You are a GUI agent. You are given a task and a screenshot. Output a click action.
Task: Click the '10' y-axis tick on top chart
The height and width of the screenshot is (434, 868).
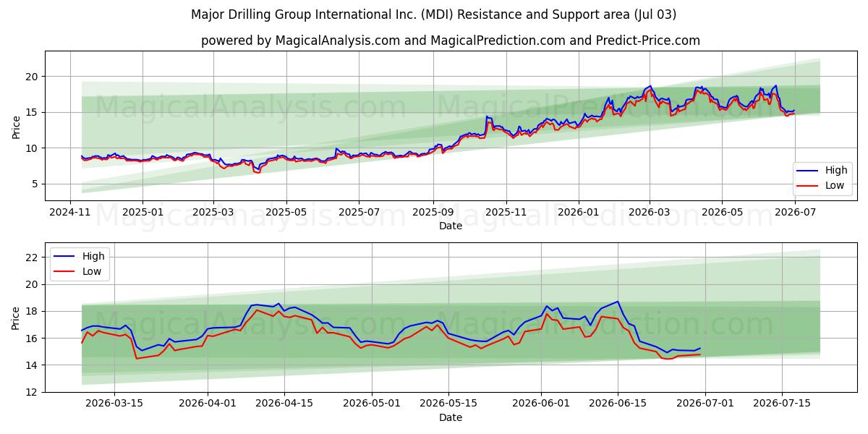[x=33, y=148]
